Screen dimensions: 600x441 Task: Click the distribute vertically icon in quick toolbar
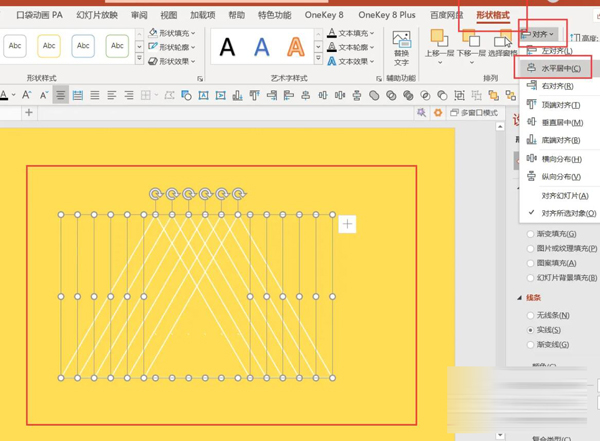pyautogui.click(x=357, y=95)
